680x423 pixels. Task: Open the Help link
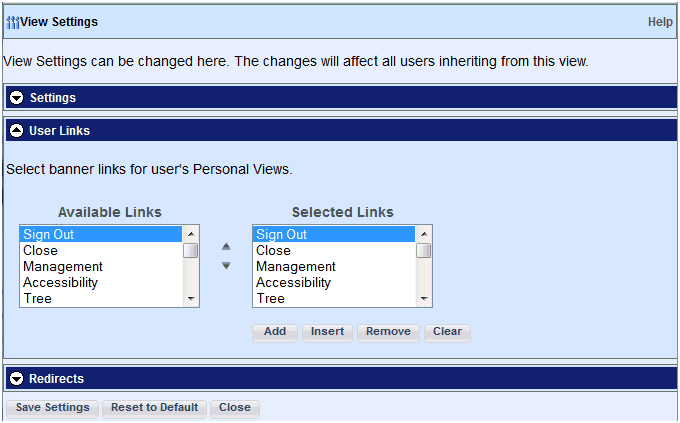click(660, 22)
